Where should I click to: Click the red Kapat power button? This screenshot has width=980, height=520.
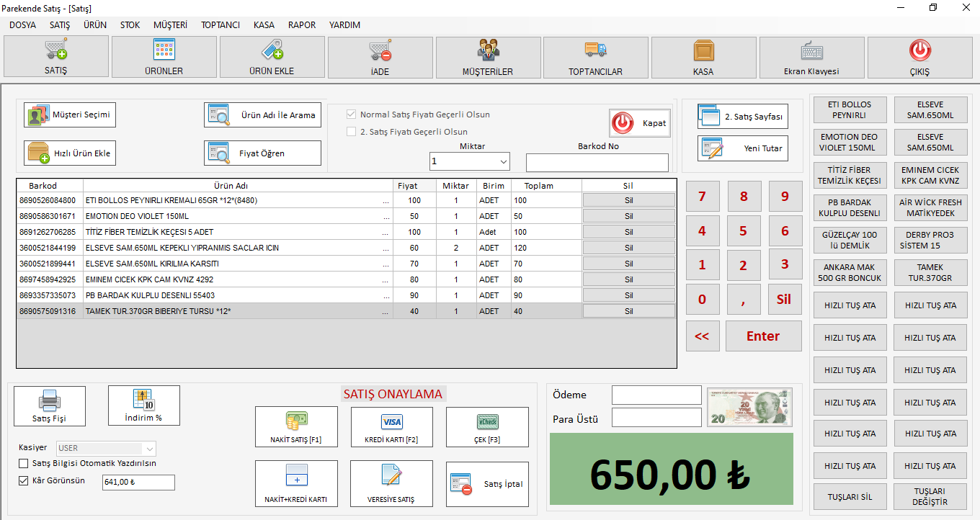639,123
